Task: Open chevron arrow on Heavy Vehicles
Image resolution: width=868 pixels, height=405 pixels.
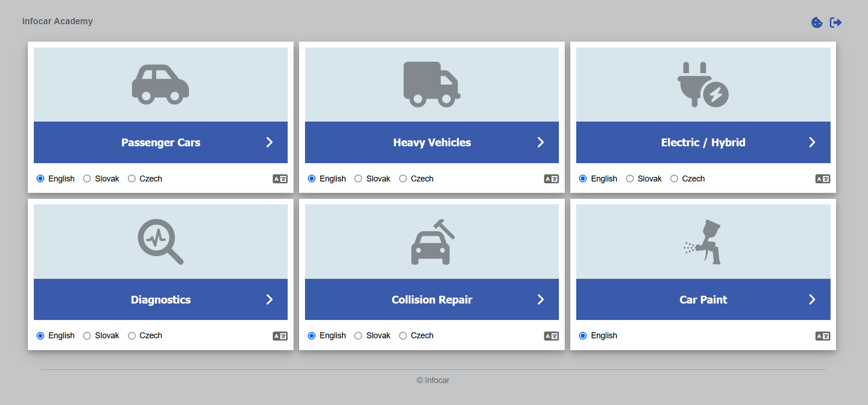Action: [x=541, y=142]
